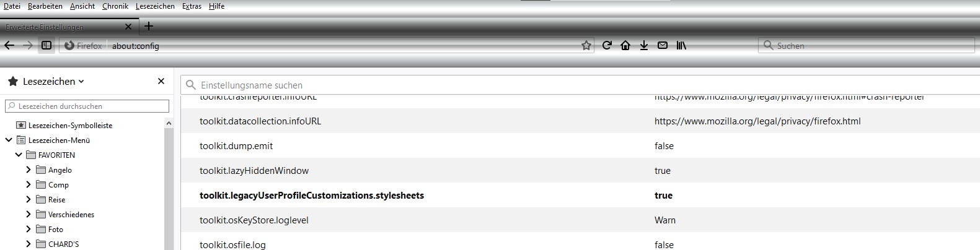
Task: Expand the Angelo bookmark folder
Action: coord(29,170)
